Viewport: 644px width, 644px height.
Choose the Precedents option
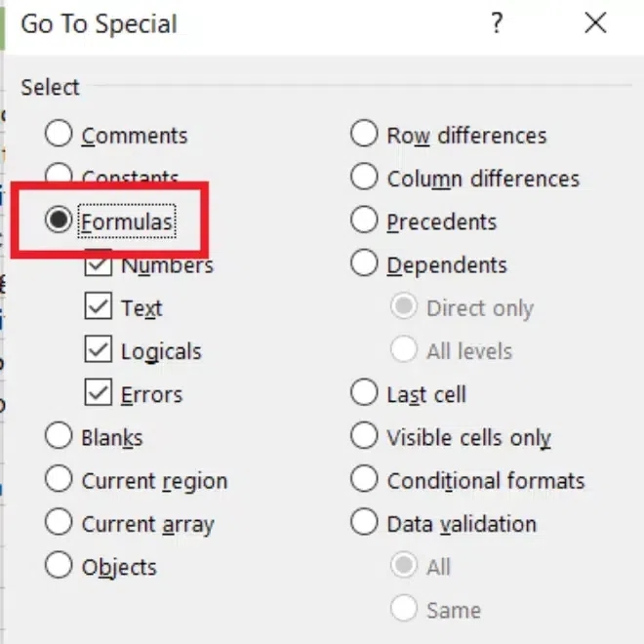pos(364,221)
